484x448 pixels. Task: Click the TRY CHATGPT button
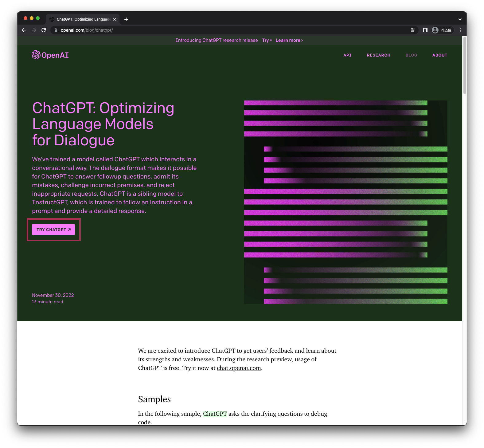(x=53, y=230)
